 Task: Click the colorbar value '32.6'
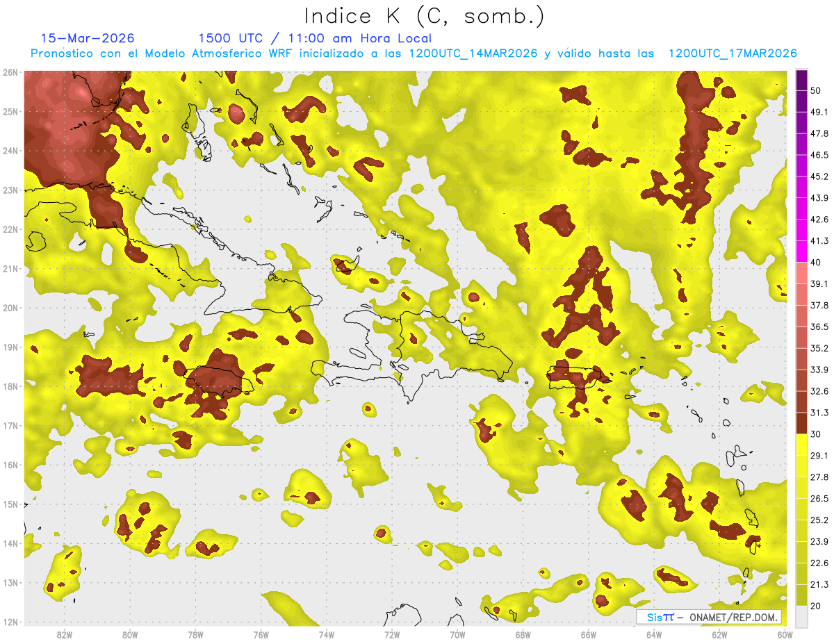coord(819,391)
